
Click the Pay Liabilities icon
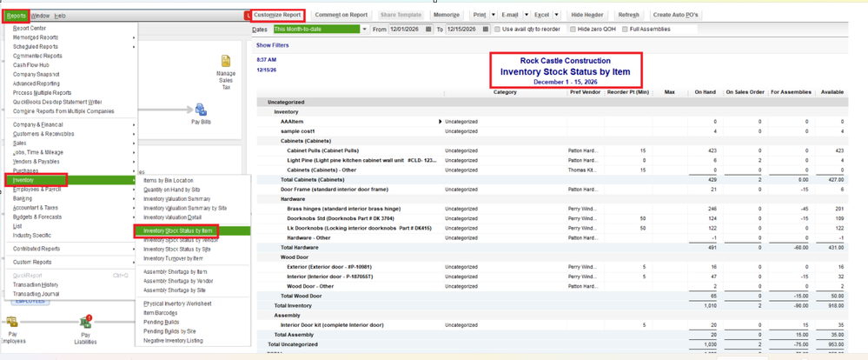point(85,324)
